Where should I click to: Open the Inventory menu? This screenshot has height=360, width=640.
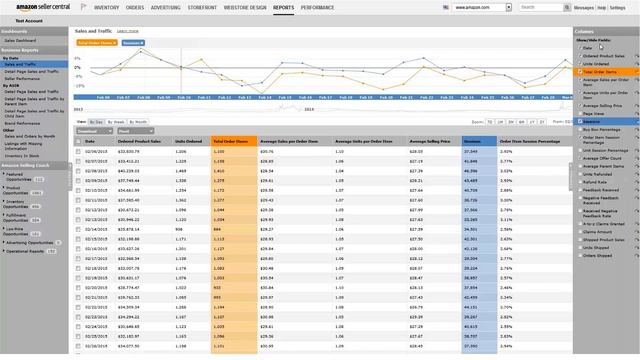pyautogui.click(x=107, y=8)
